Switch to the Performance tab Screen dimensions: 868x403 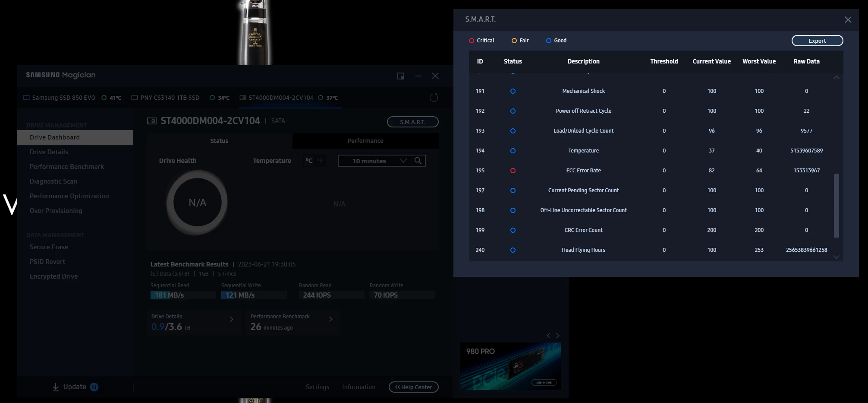pos(365,141)
